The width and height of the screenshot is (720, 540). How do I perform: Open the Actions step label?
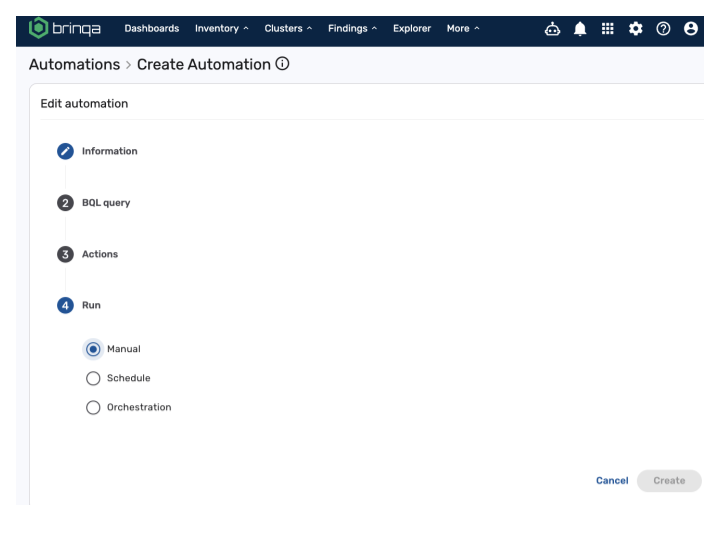[x=100, y=254]
